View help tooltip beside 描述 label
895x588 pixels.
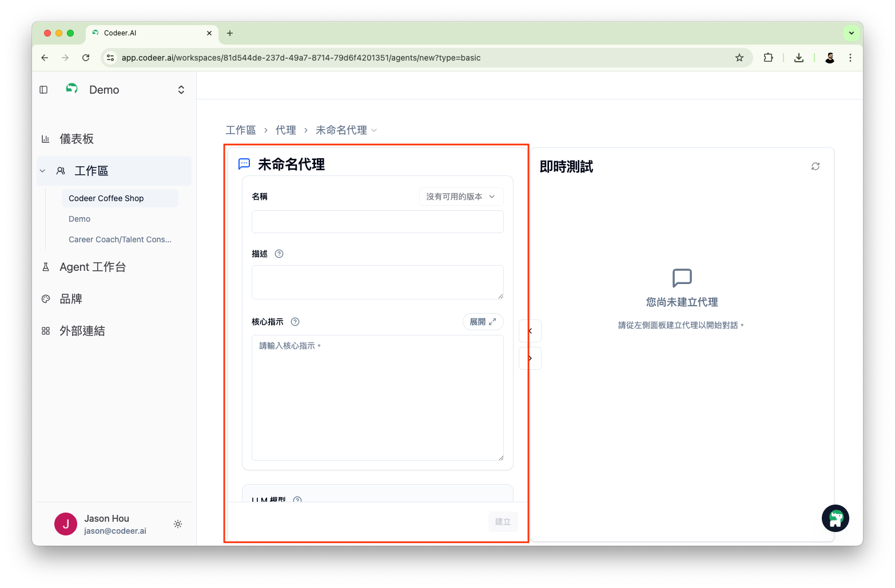pyautogui.click(x=279, y=253)
